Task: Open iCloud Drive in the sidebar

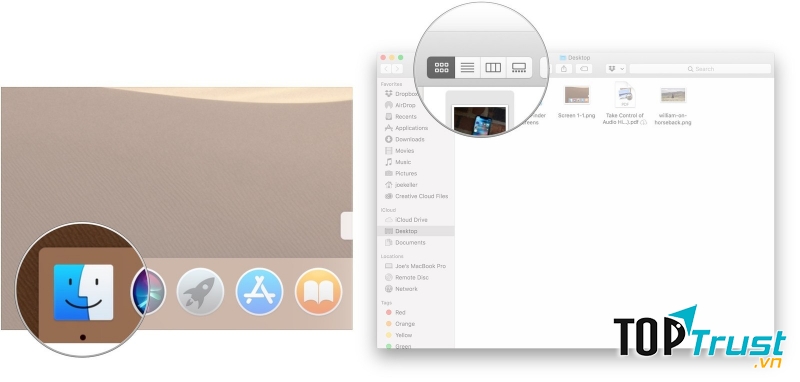Action: (406, 220)
